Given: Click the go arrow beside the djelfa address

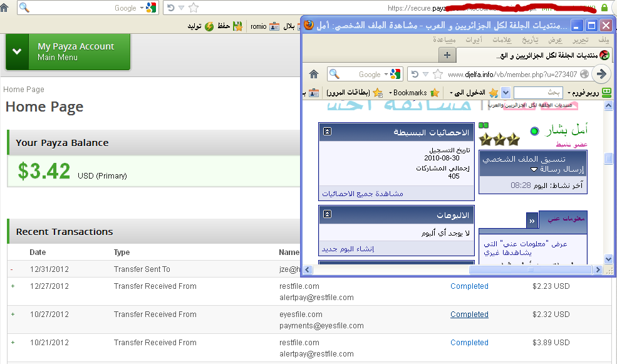Looking at the screenshot, I should tap(601, 74).
